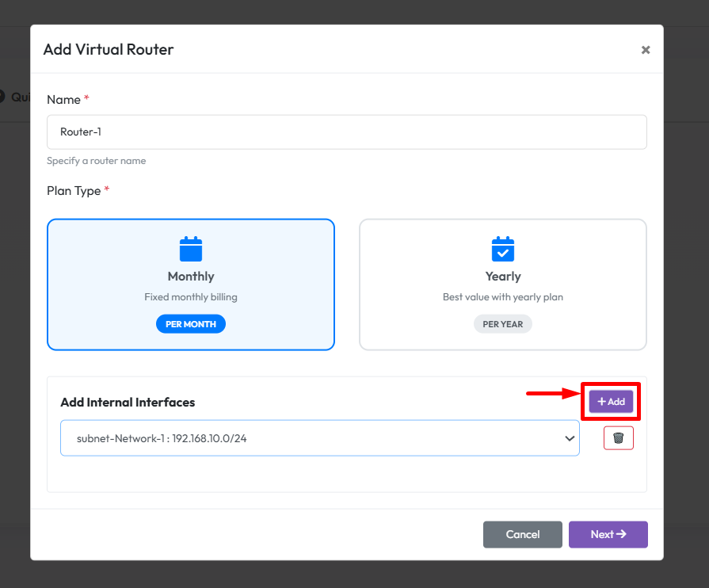Click the 'Best value with yearly plan' text

(x=503, y=297)
